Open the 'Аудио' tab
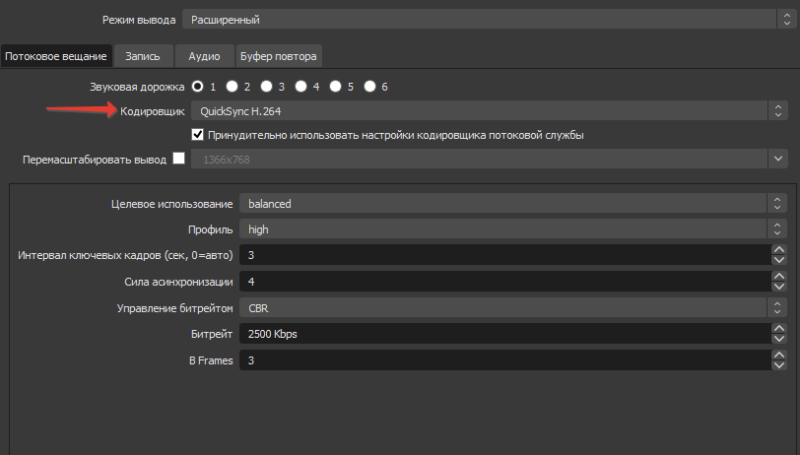 (204, 56)
